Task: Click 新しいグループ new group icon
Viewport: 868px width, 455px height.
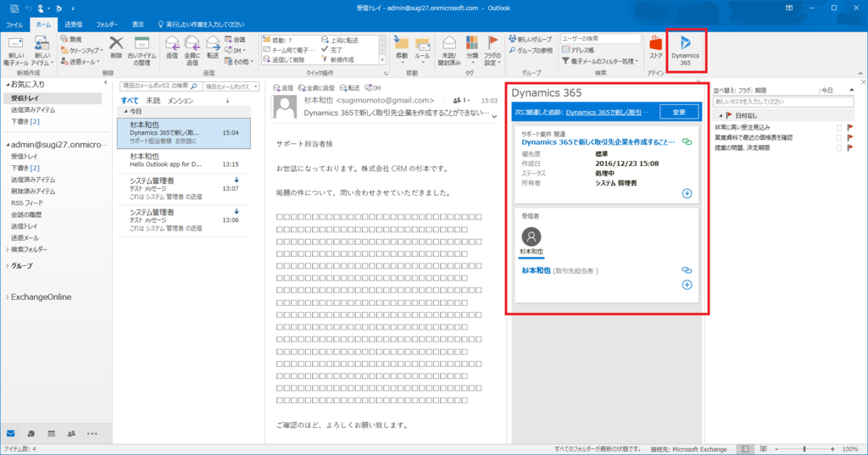Action: [513, 39]
